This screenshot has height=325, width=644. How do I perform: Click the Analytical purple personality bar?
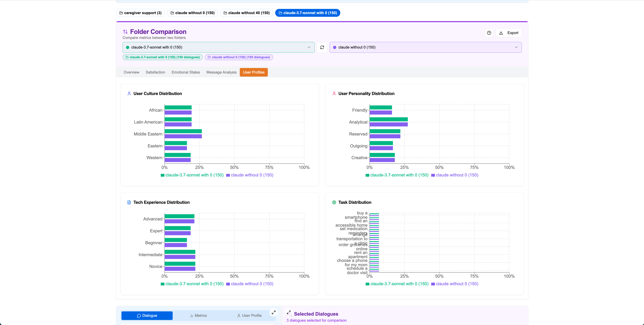[388, 124]
